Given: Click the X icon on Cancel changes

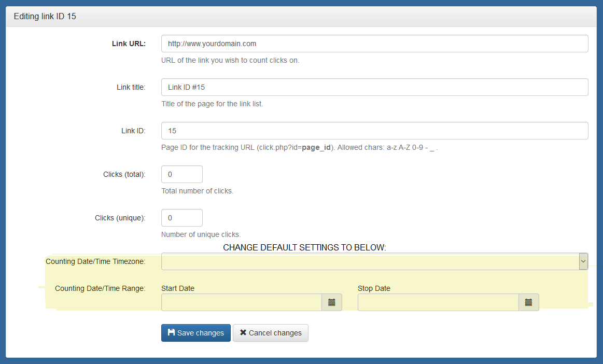Looking at the screenshot, I should 243,332.
